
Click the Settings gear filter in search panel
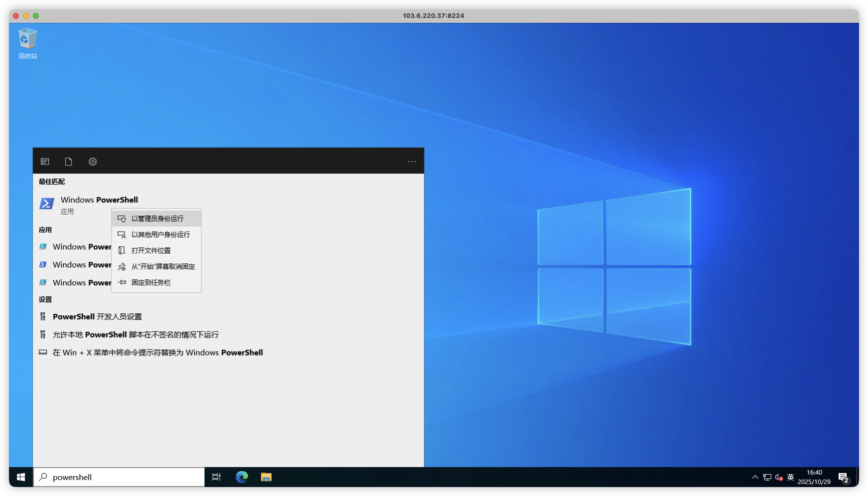(93, 161)
